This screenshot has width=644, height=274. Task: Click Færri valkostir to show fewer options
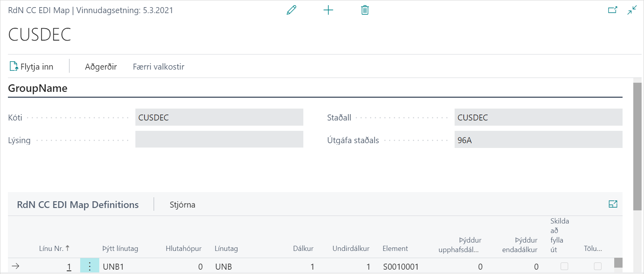[x=158, y=67]
